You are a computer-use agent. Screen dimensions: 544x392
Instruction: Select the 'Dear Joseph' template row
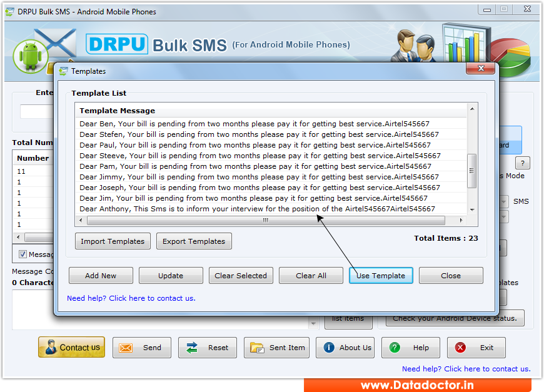(271, 188)
